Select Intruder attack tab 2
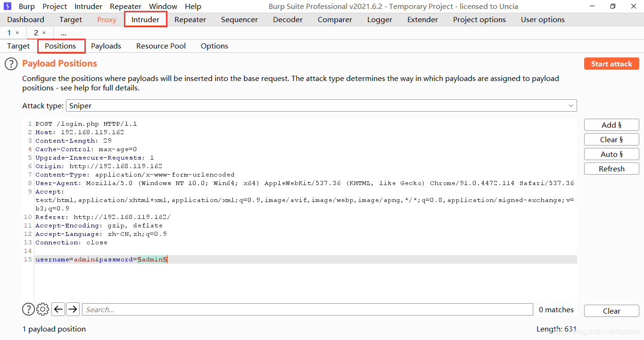The height and width of the screenshot is (340, 644). [36, 33]
